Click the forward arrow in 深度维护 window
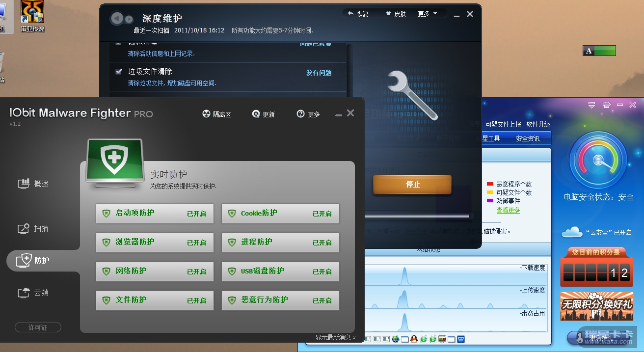The height and width of the screenshot is (352, 644). coord(129,19)
